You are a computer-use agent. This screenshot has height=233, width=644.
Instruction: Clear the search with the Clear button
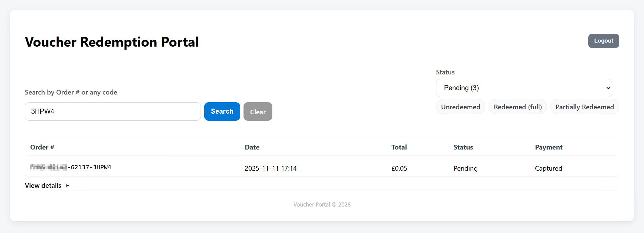tap(258, 112)
